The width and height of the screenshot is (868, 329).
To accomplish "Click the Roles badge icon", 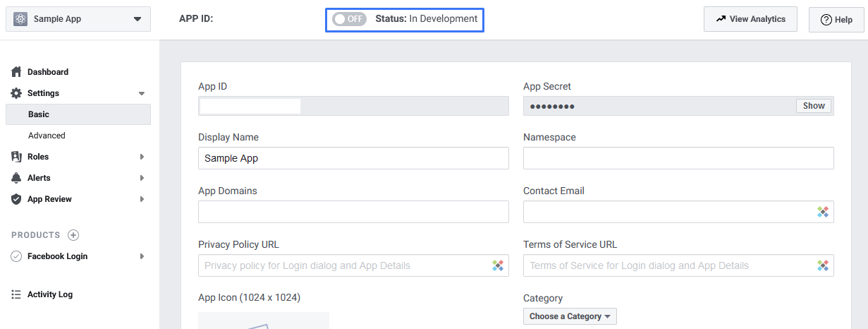I will (x=16, y=157).
